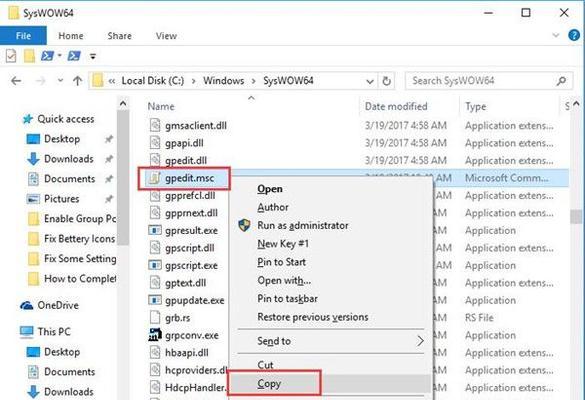
Task: Click SysWOW64 in the address path
Action: pos(288,81)
